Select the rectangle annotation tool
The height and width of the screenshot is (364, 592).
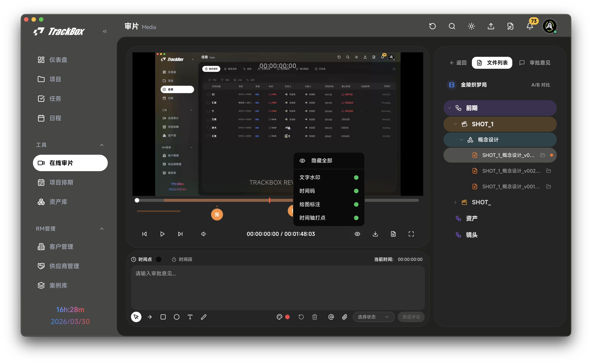(163, 317)
